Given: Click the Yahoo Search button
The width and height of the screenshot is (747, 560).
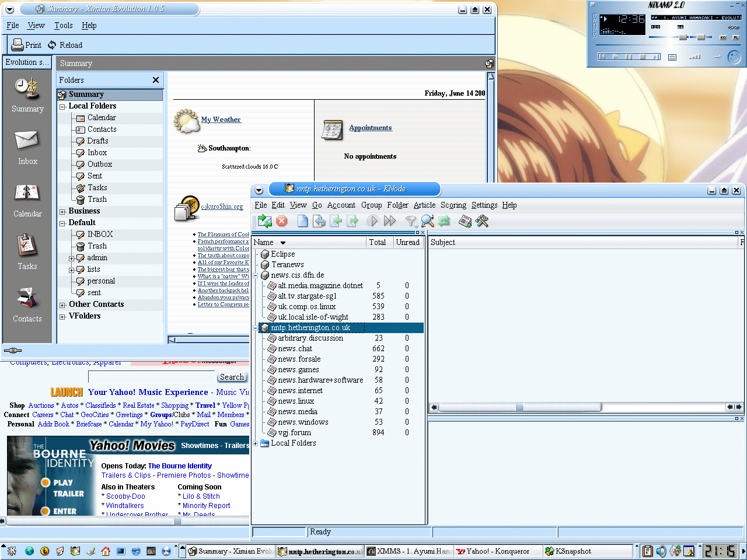Looking at the screenshot, I should (x=232, y=377).
